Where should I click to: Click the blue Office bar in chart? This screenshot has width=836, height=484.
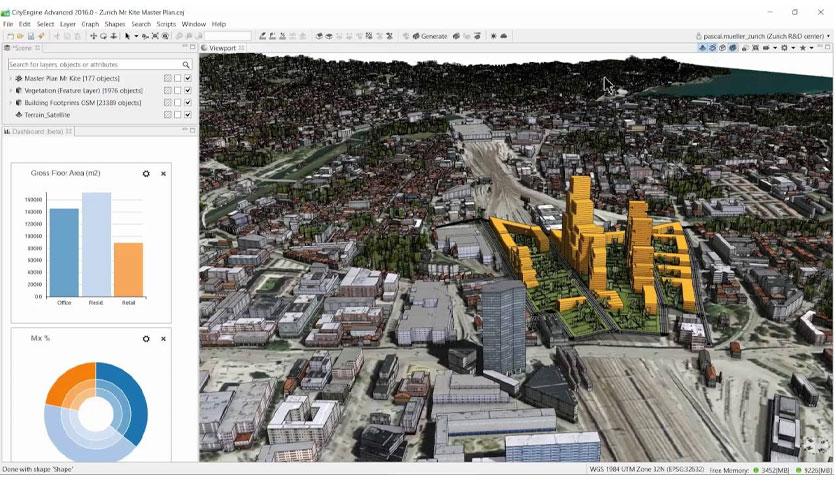64,253
